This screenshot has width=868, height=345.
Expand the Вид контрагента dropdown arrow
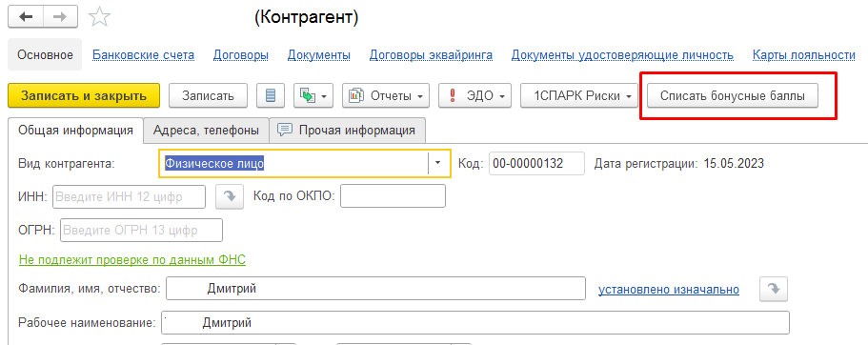[x=438, y=163]
